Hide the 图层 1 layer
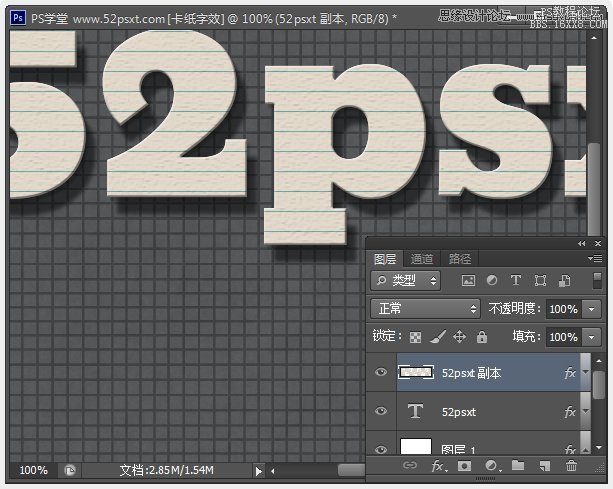The height and width of the screenshot is (489, 613). [381, 450]
